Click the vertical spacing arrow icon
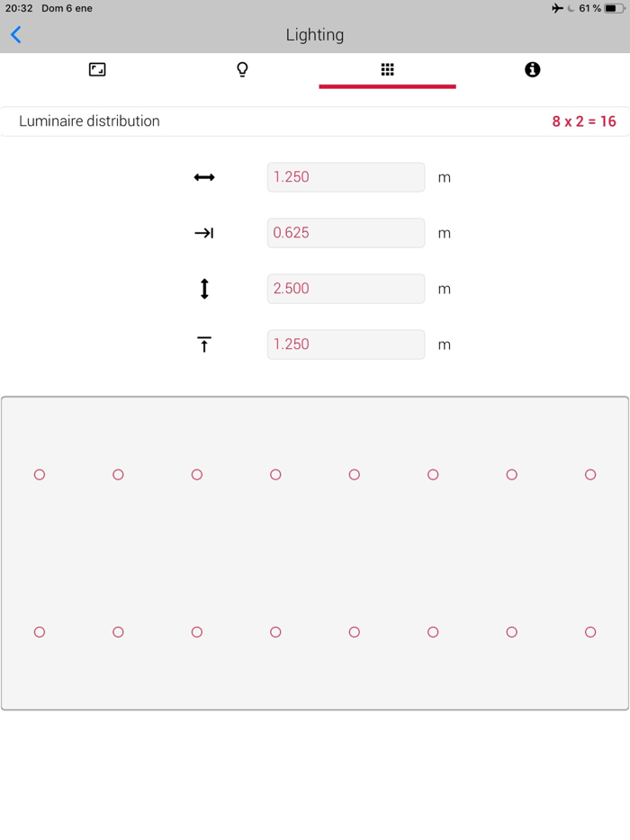This screenshot has height=840, width=630. pyautogui.click(x=205, y=289)
